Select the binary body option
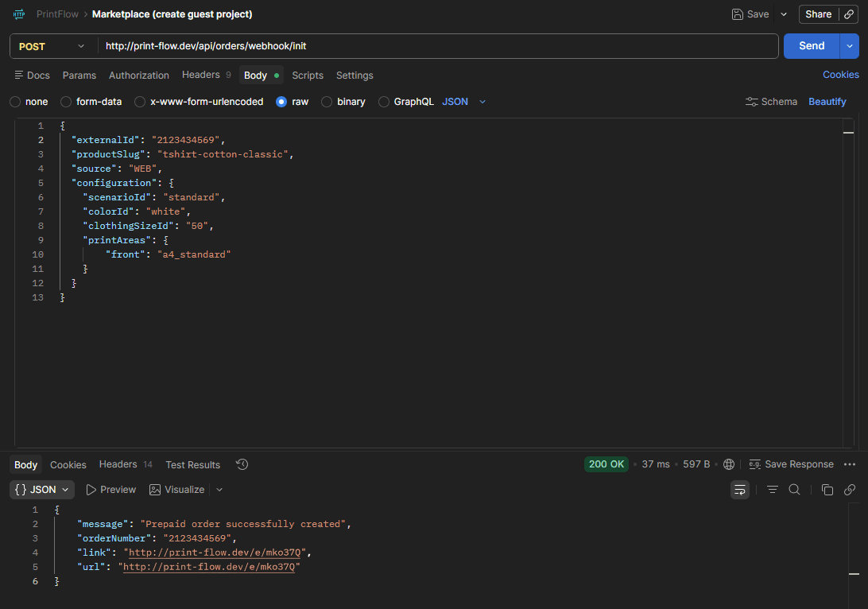Screen dimensions: 868x609 327,102
